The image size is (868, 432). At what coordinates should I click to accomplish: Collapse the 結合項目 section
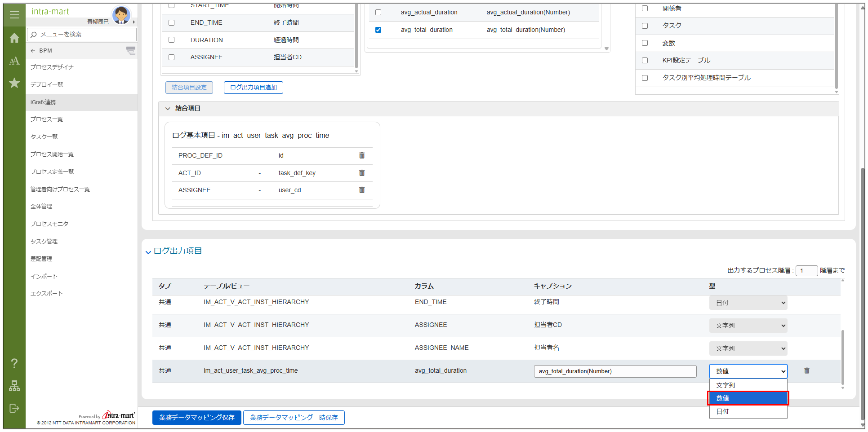click(168, 108)
